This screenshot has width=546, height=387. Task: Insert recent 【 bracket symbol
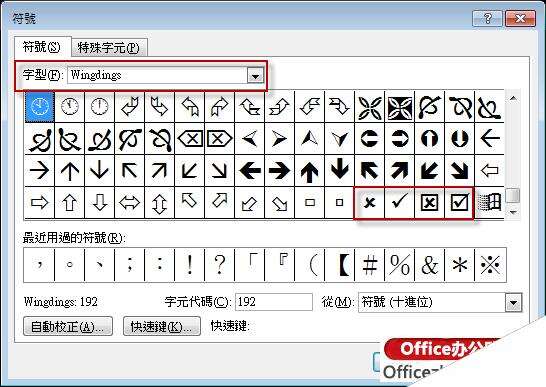(x=340, y=265)
